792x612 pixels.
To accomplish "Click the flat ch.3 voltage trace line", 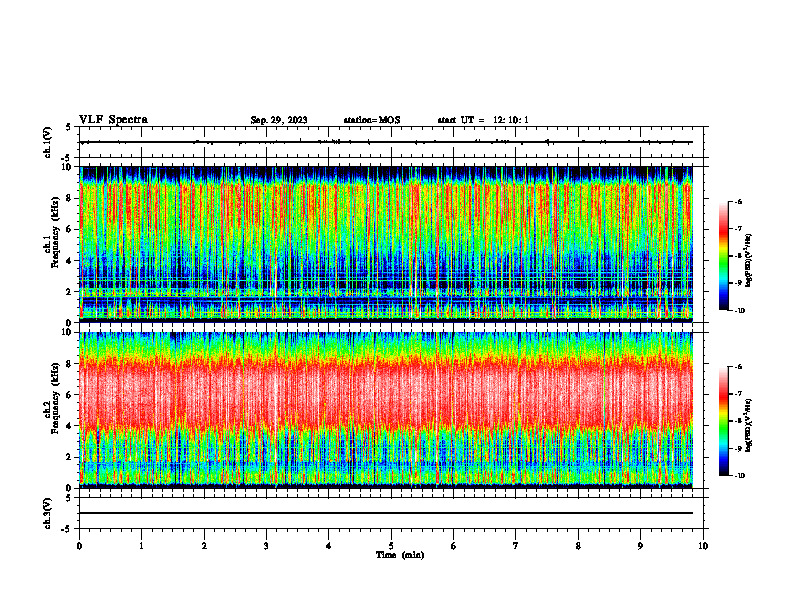I will coord(386,513).
